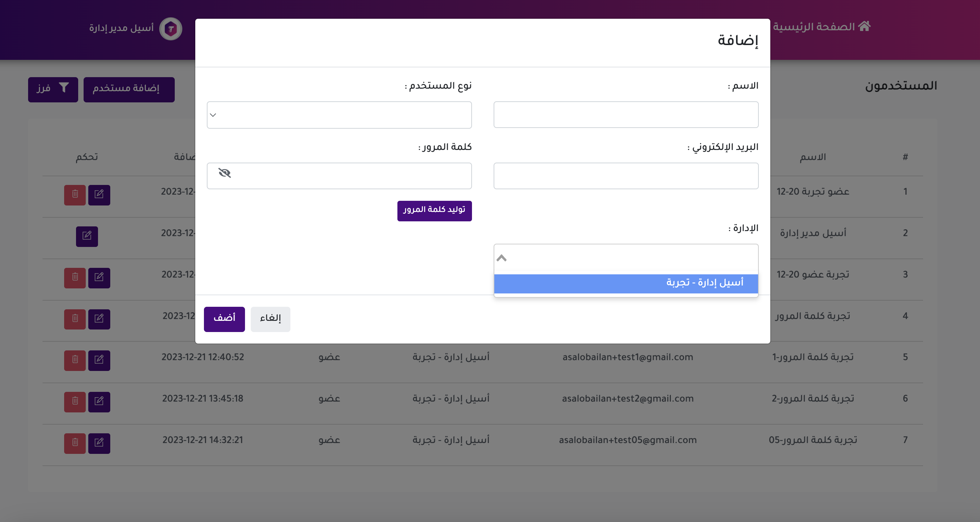
Task: Click the edit icon for row 1
Action: pos(99,195)
